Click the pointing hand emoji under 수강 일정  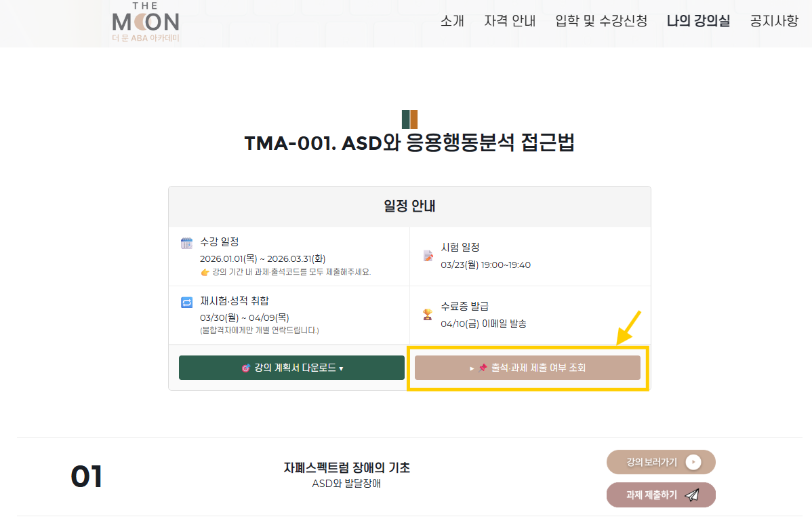click(x=205, y=272)
